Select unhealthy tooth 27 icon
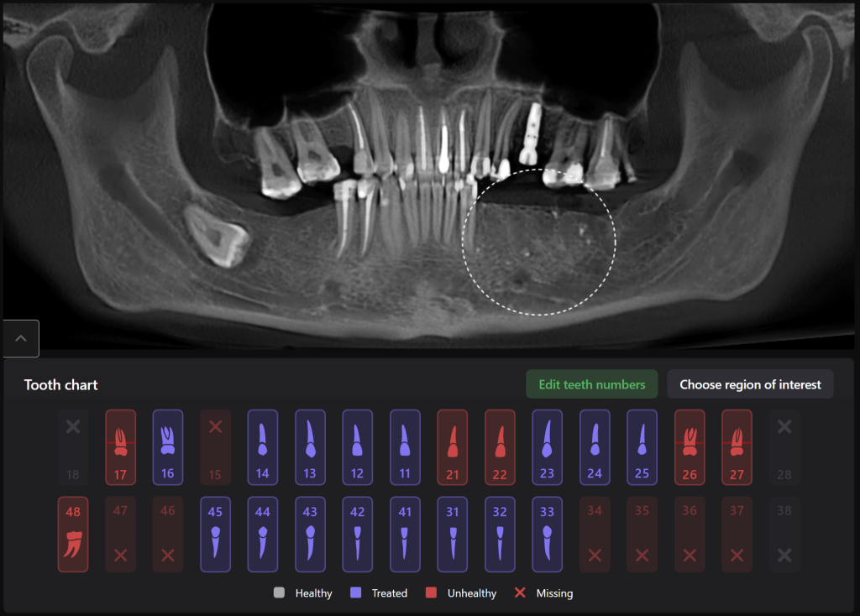This screenshot has width=860, height=616. 737,446
